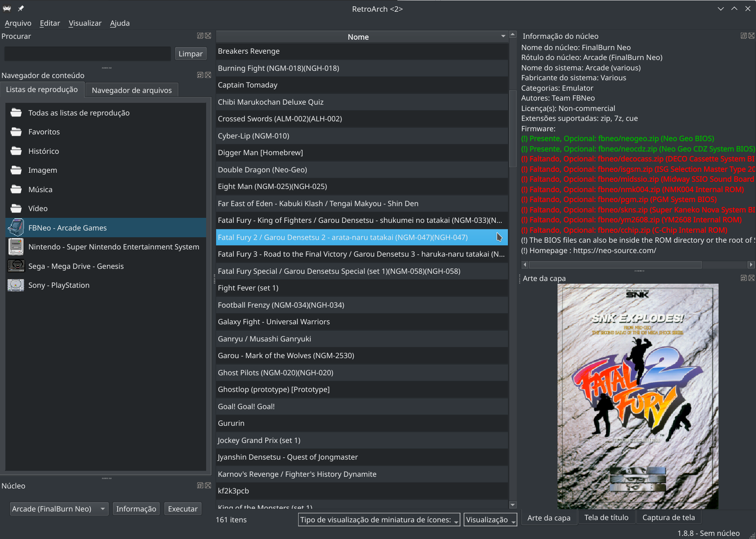Toggle the pin icon in the titlebar
756x539 pixels.
[20, 8]
